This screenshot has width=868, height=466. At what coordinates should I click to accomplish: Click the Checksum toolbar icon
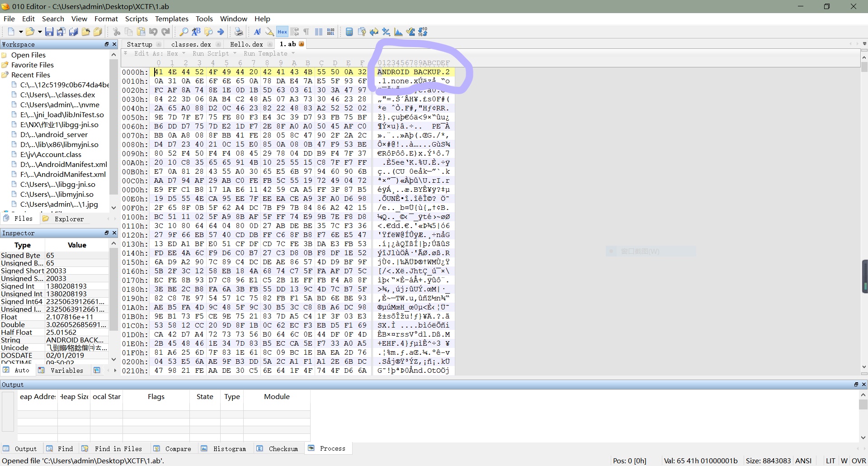410,32
